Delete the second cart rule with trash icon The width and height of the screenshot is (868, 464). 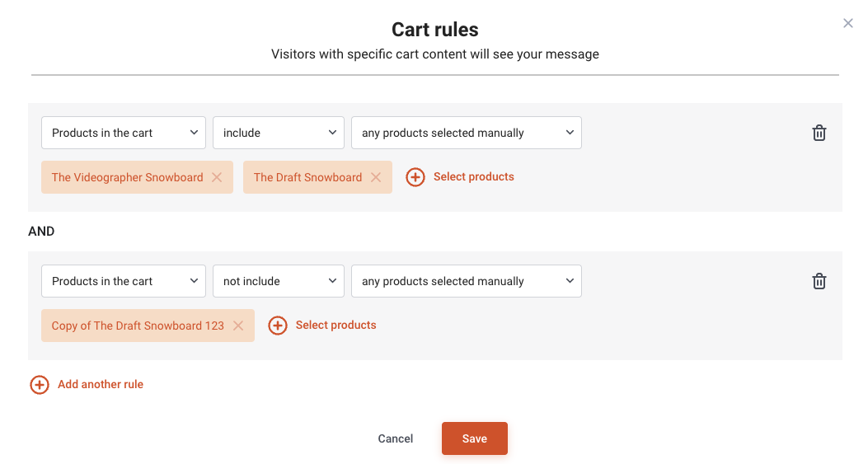819,281
